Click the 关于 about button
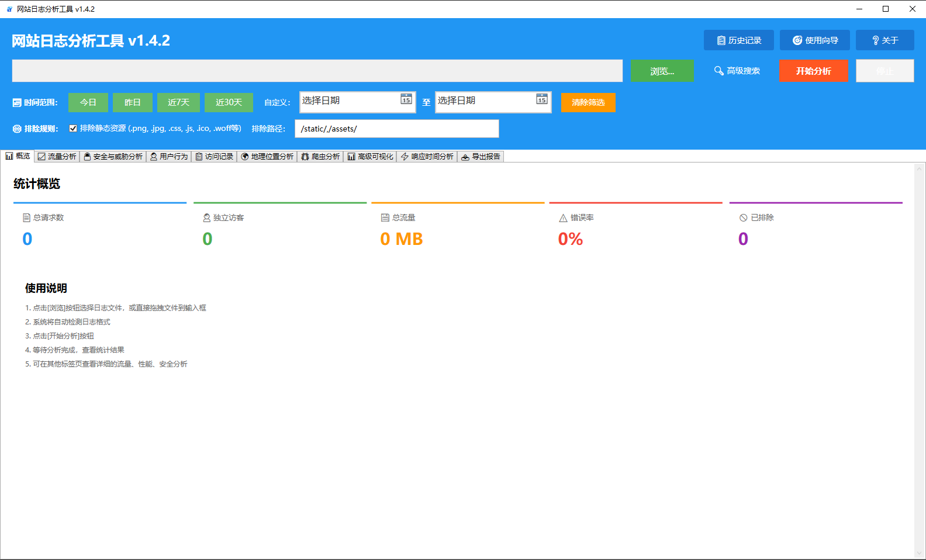926x560 pixels. [884, 40]
